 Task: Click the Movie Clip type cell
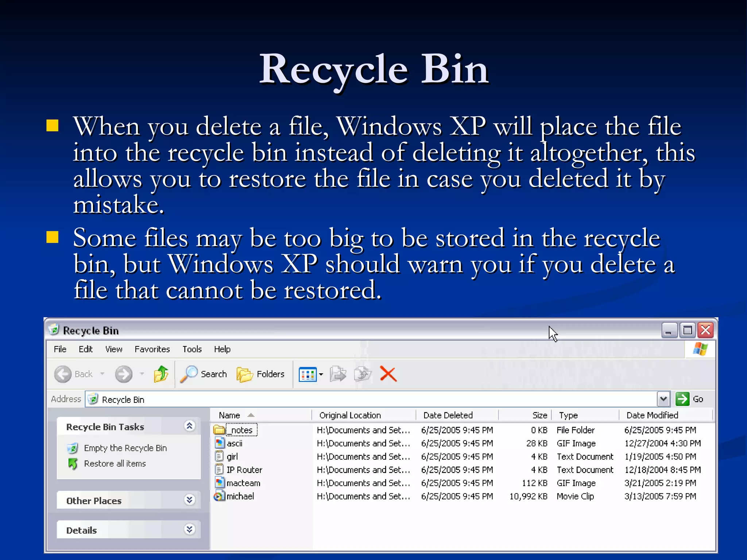tap(575, 496)
